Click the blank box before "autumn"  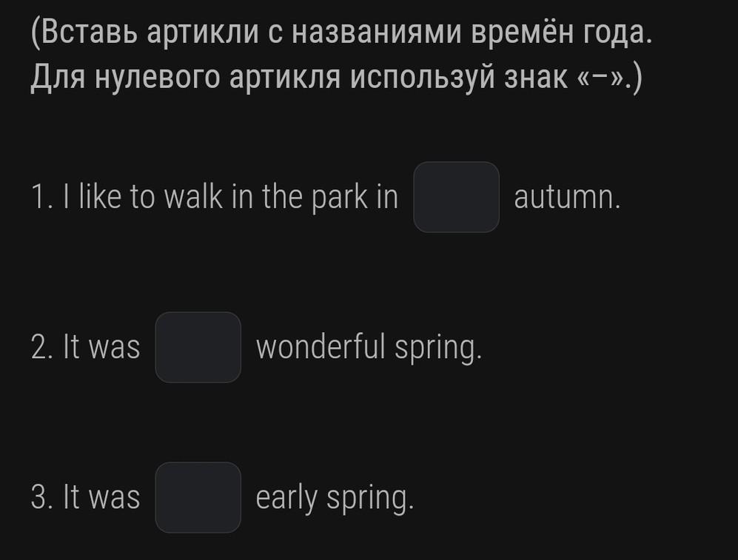(x=456, y=197)
